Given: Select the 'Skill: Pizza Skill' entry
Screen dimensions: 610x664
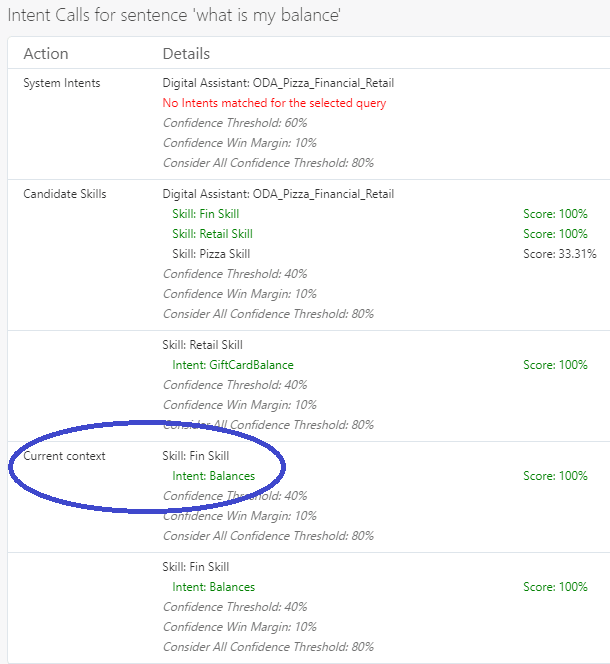Looking at the screenshot, I should [211, 254].
